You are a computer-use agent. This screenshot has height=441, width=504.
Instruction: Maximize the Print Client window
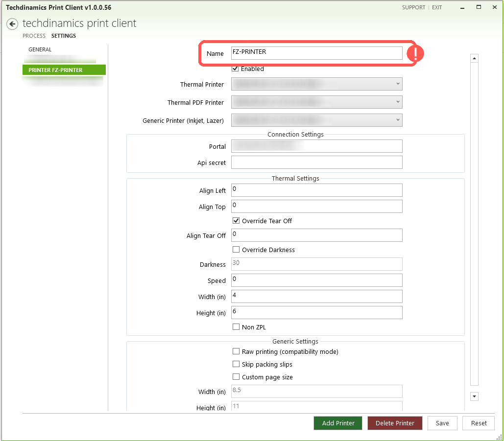(x=479, y=7)
